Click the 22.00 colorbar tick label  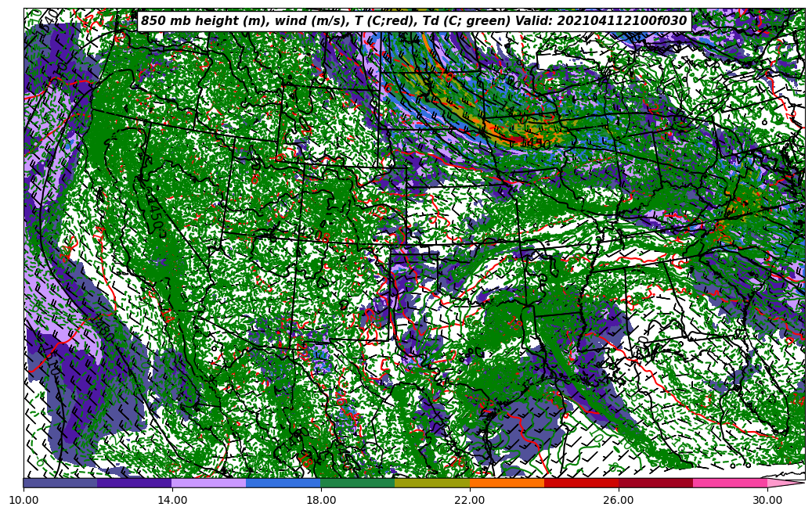470,501
